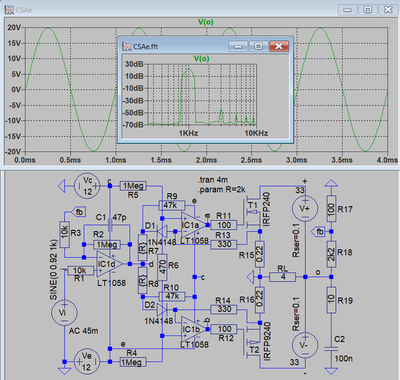Select the R5 1Meg resistor
This screenshot has height=380, width=400.
133,186
